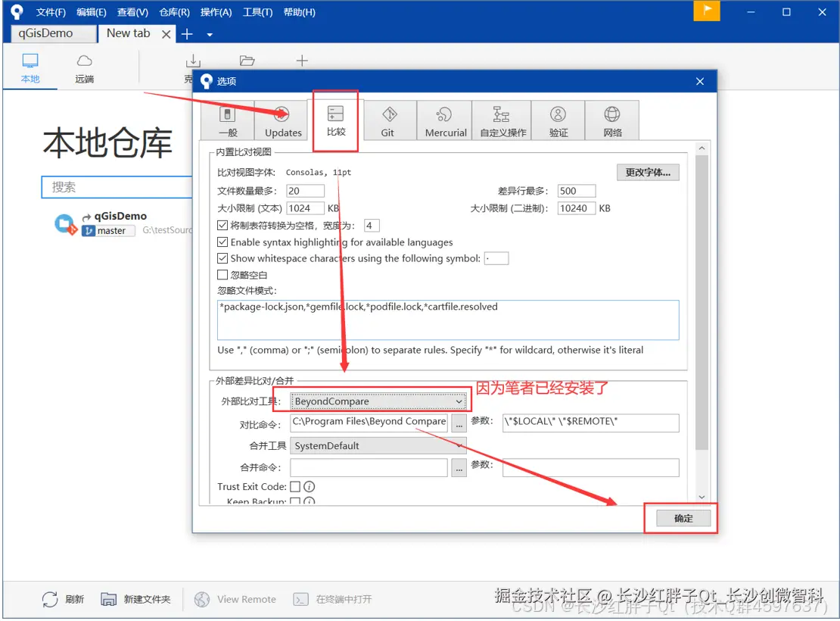The width and height of the screenshot is (840, 621).
Task: Click the merge command input field
Action: pos(369,467)
